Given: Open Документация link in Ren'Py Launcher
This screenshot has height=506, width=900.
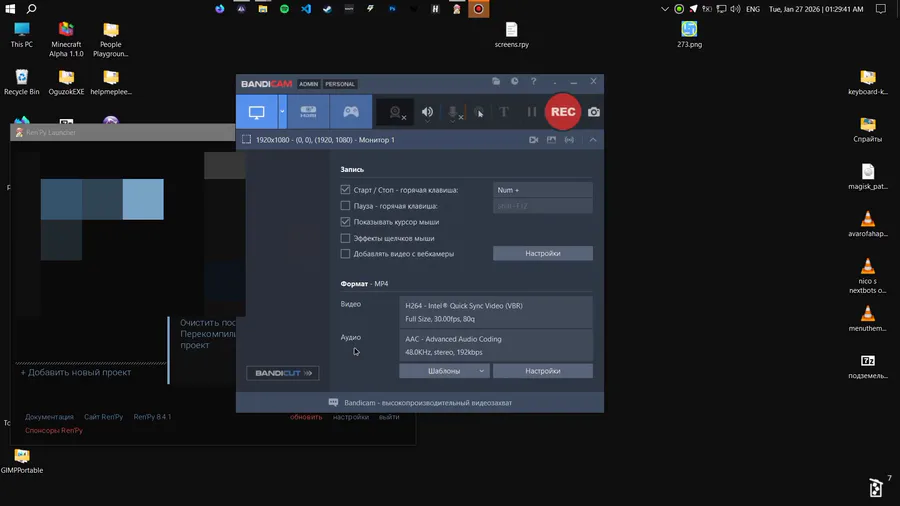Looking at the screenshot, I should (x=49, y=417).
